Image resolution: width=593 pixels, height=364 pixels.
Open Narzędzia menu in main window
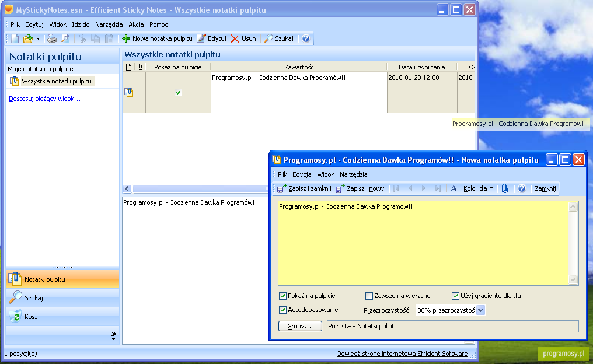[x=109, y=24]
